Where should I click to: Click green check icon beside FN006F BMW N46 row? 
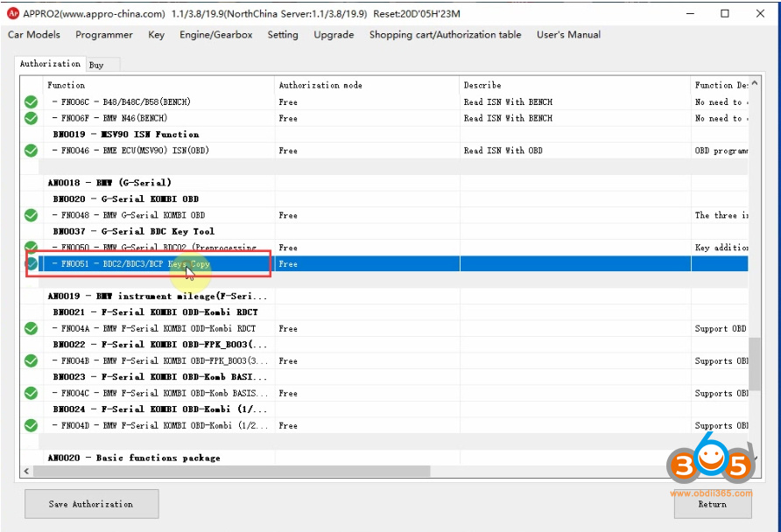coord(31,118)
